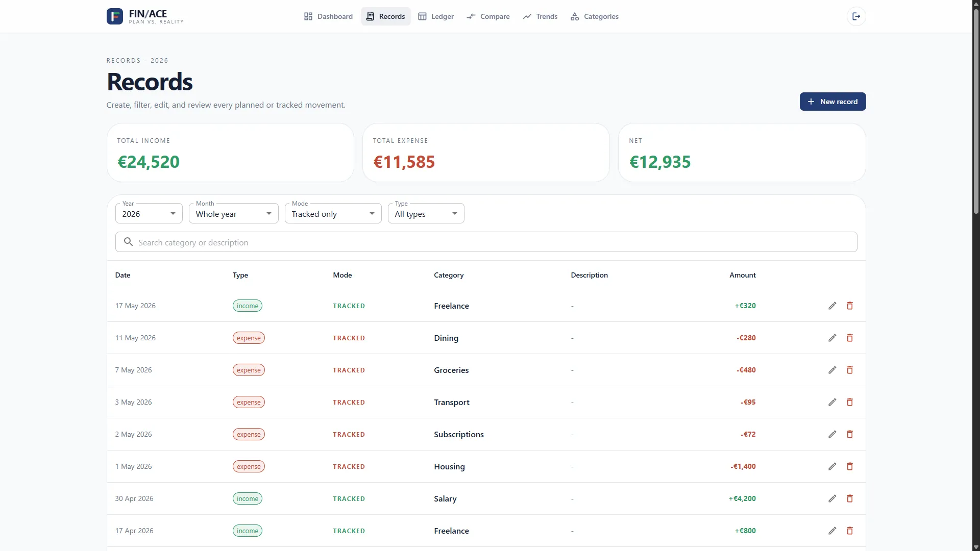The height and width of the screenshot is (551, 980).
Task: Click the income badge on Salary row
Action: [x=248, y=498]
